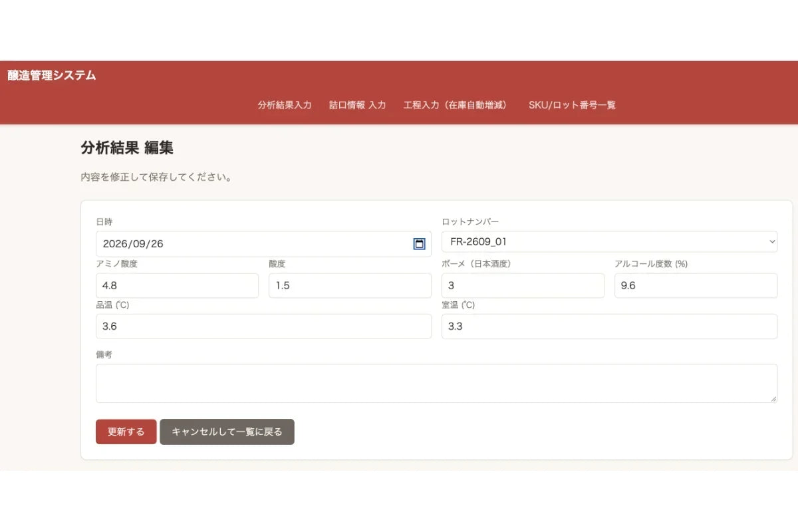This screenshot has height=532, width=798.
Task: Focus the アミノ酸度 field showing 4.8
Action: pos(177,285)
